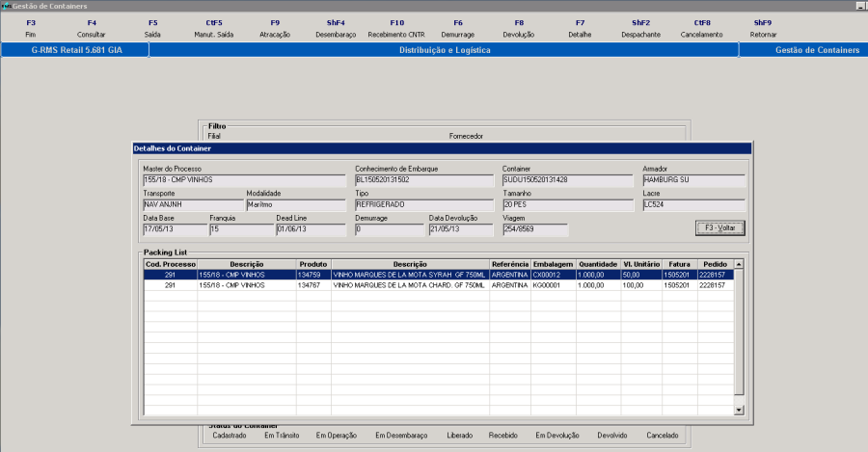Click the Packing List scroll up arrow

[739, 264]
